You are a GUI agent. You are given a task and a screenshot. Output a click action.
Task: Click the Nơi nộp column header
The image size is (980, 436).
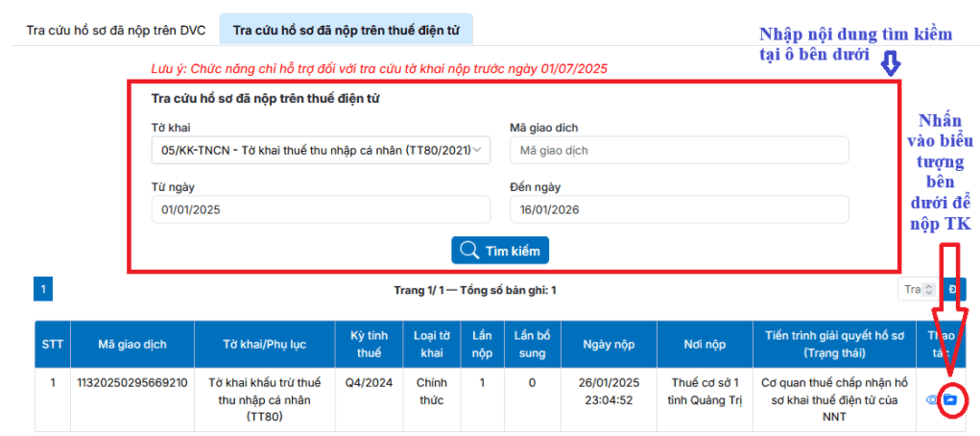[x=705, y=345]
